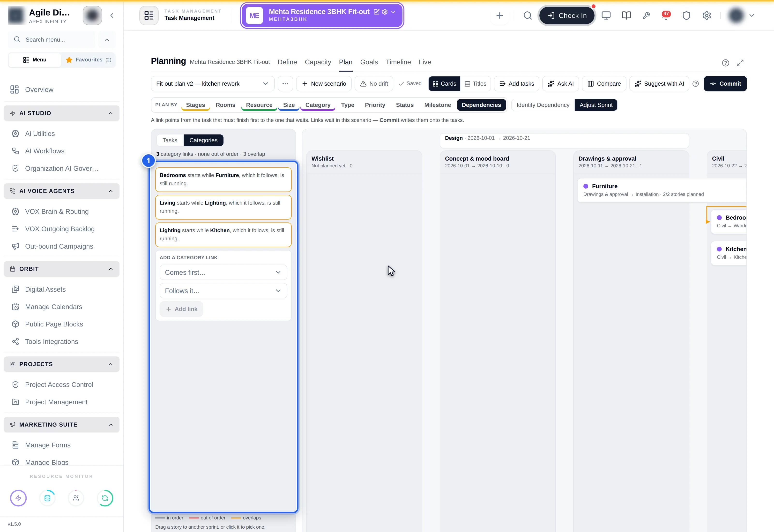Open global search magnifier in top bar

[527, 15]
